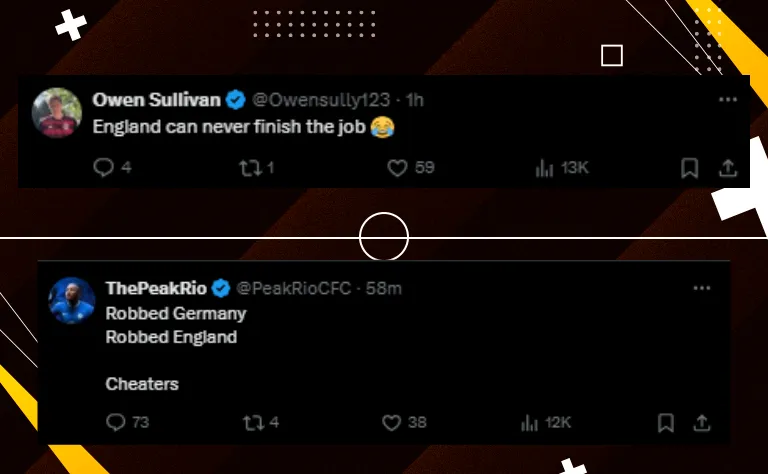Screen dimensions: 768x474
Task: Reply to Owen Sullivan's tweet
Action: pyautogui.click(x=104, y=168)
